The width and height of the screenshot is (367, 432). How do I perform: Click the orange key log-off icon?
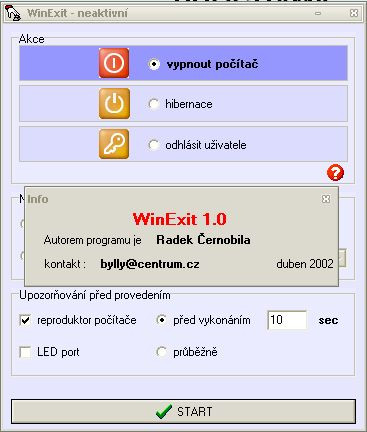pos(114,144)
